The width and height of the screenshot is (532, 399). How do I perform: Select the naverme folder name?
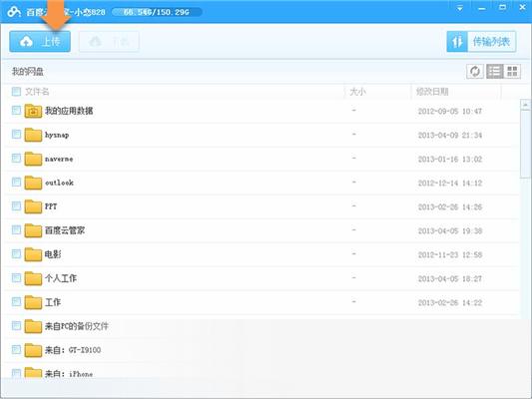pyautogui.click(x=59, y=159)
